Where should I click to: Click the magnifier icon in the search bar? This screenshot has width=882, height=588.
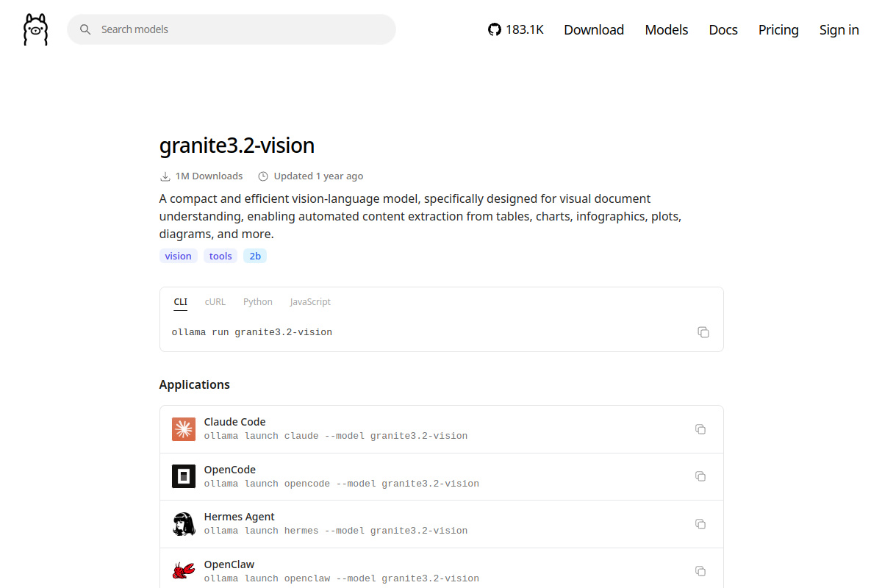click(85, 29)
